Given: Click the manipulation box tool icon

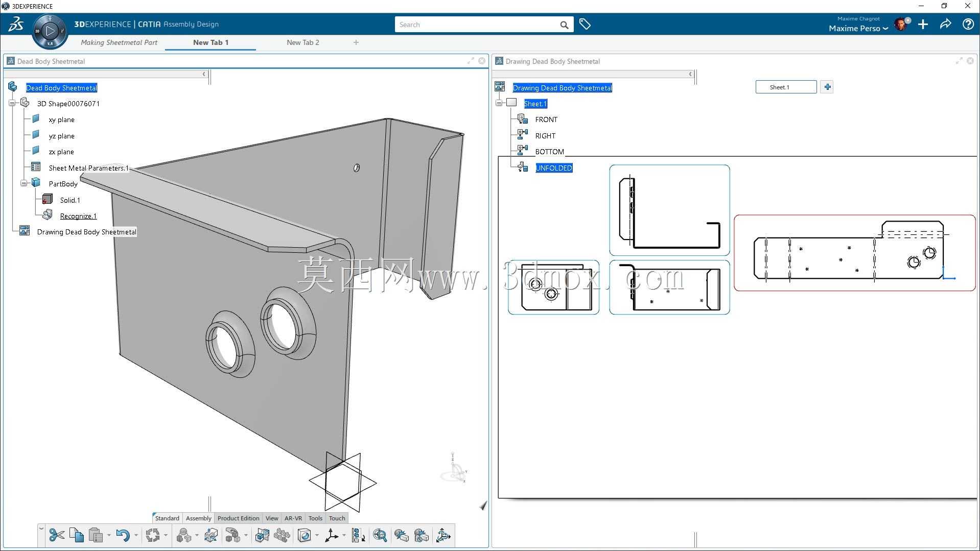Looking at the screenshot, I should pos(211,535).
